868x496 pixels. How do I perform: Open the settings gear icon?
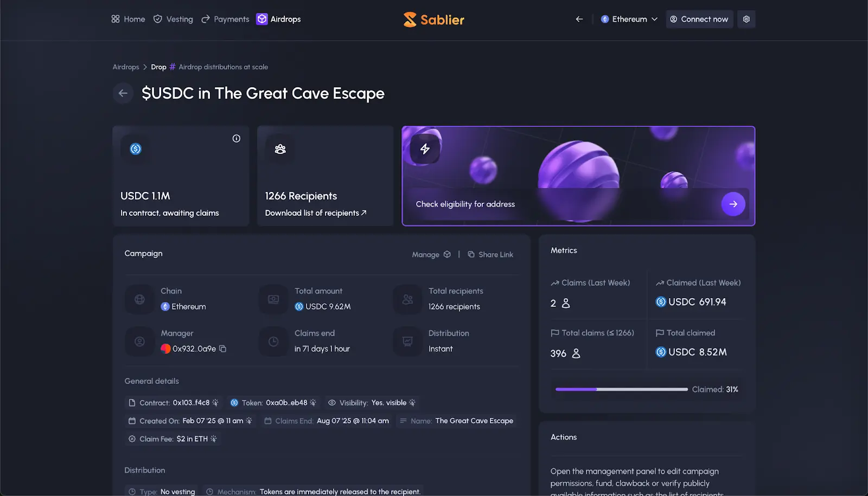(x=746, y=19)
